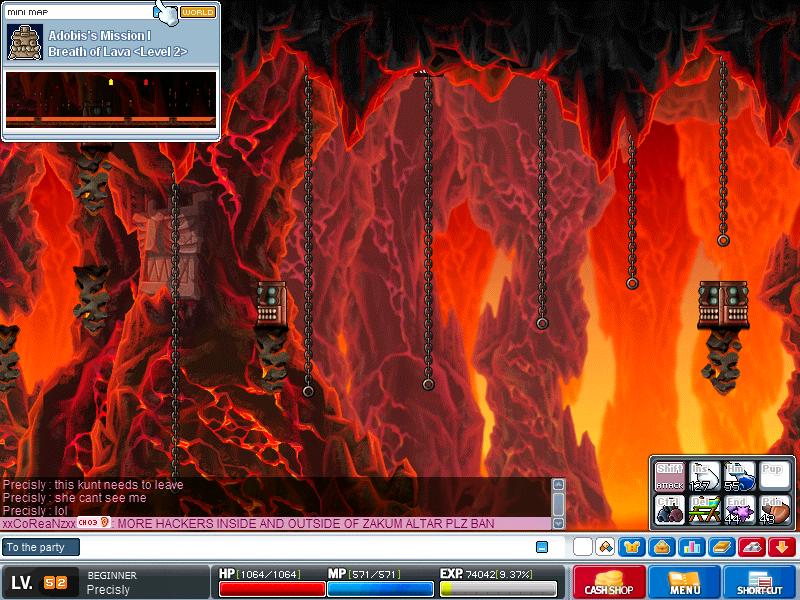Select the Shift ATTACK quick slot

click(670, 477)
